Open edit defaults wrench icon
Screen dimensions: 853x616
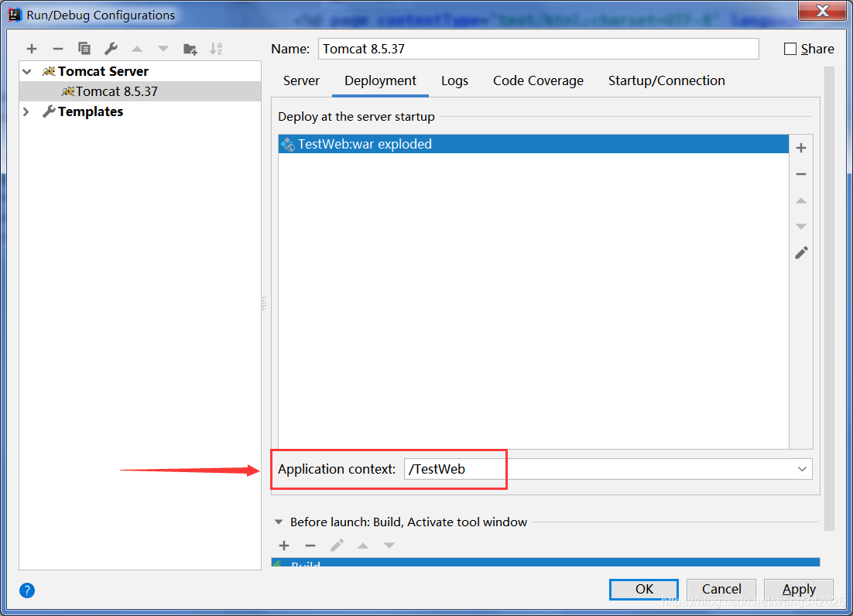click(111, 49)
